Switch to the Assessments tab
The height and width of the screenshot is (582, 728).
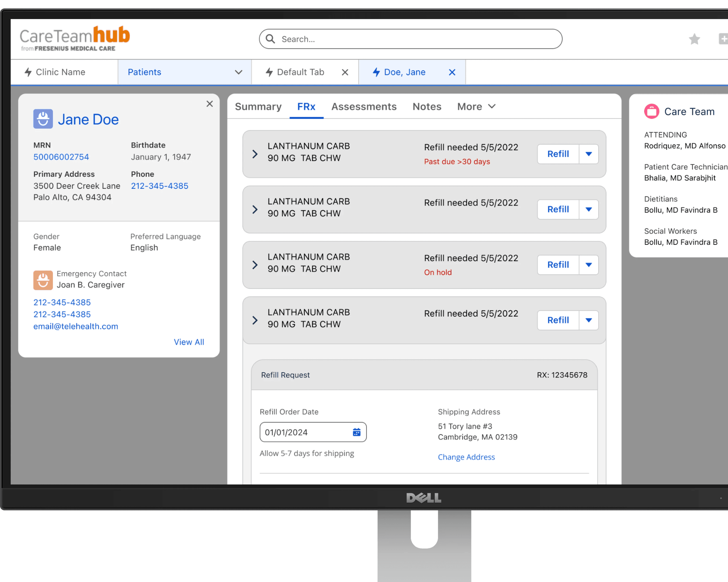point(364,107)
